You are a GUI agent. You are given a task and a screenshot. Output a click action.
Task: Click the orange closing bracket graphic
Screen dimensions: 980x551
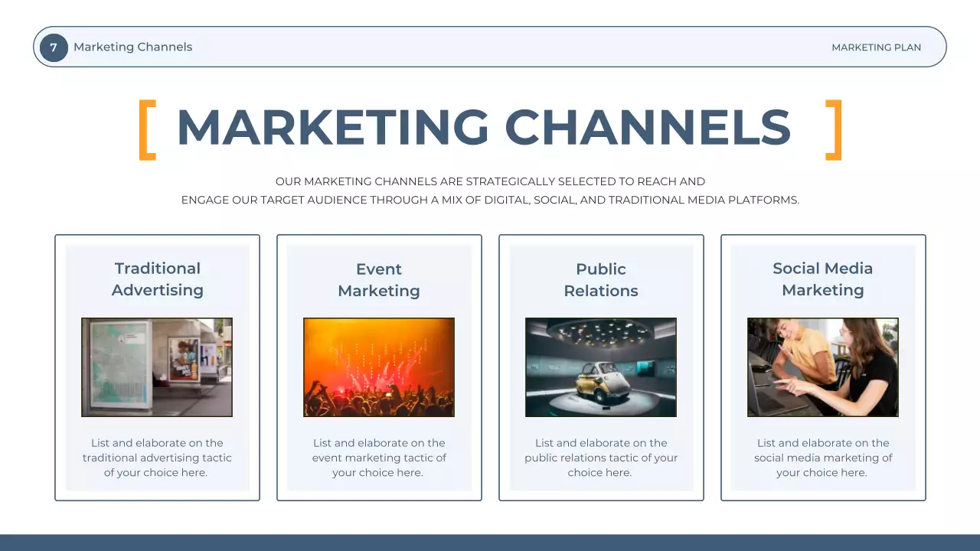(834, 130)
